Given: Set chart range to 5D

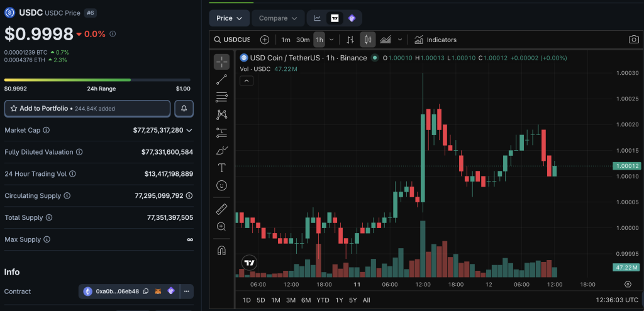Looking at the screenshot, I should pyautogui.click(x=261, y=300).
